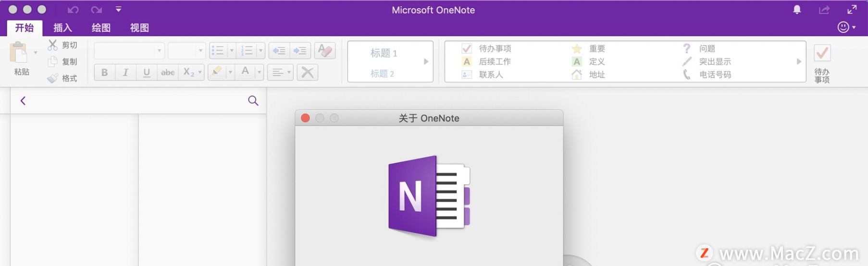Screen dimensions: 868x266
Task: Apply the 标题 1 style
Action: [x=384, y=53]
